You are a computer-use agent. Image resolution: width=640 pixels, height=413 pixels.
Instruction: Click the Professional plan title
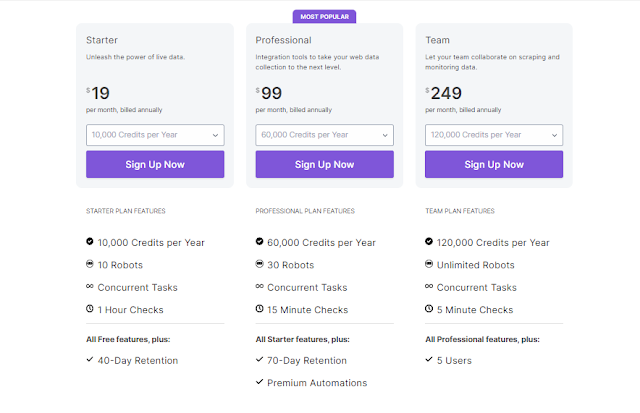pos(284,41)
